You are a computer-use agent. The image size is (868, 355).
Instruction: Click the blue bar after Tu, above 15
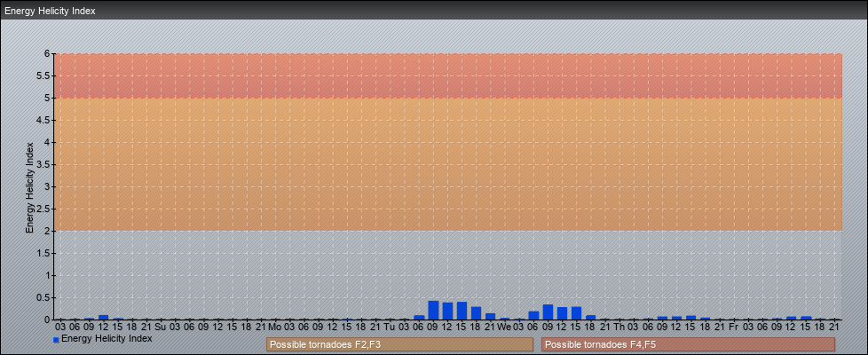[x=462, y=311]
